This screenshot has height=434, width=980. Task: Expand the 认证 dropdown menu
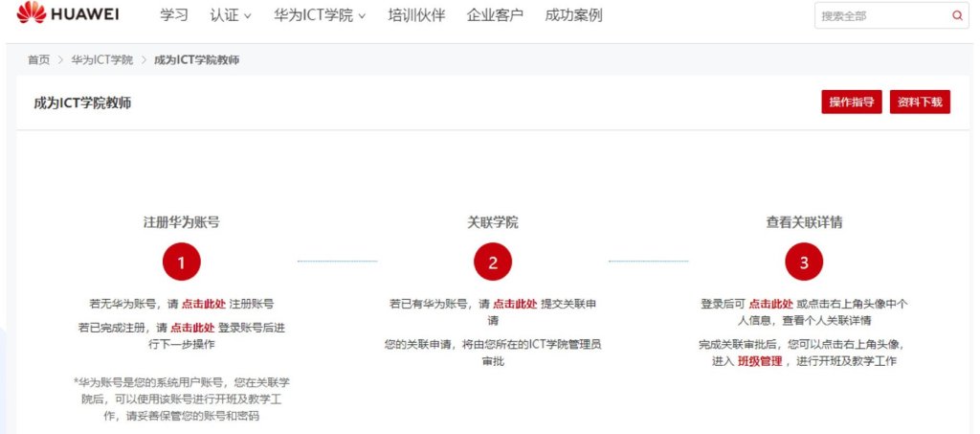pos(231,15)
